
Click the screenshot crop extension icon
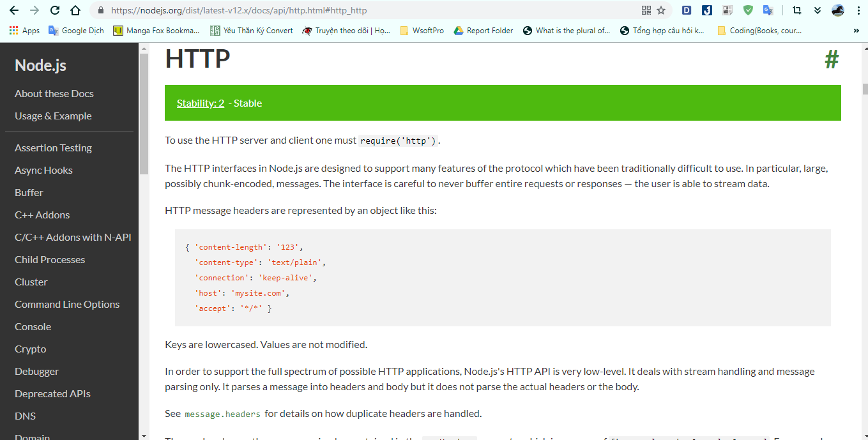tap(796, 10)
